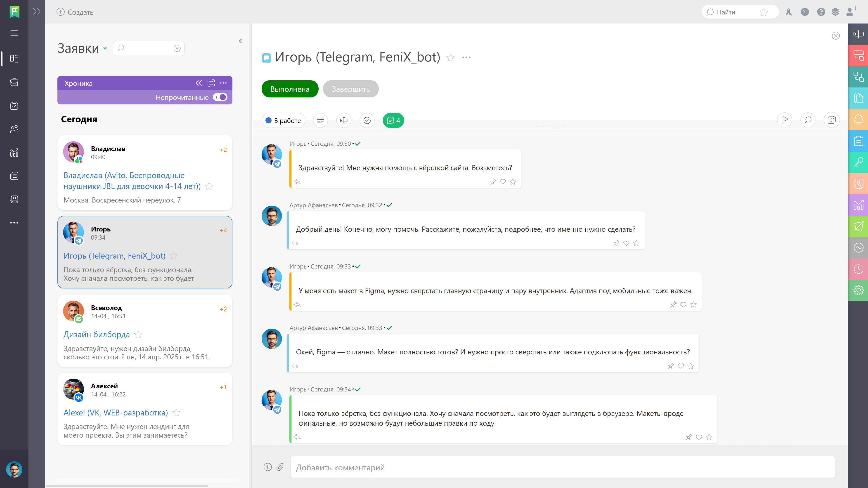The image size is (868, 488).
Task: Star the Дизайн билборда request
Action: click(138, 335)
